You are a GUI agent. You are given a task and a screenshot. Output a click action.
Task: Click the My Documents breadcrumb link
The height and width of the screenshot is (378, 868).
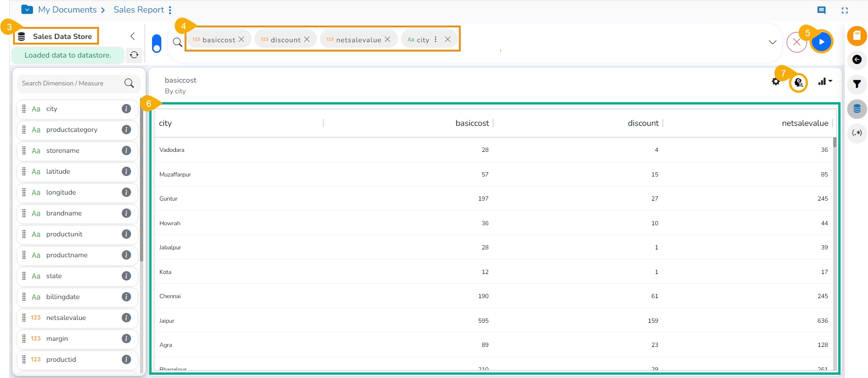tap(67, 10)
